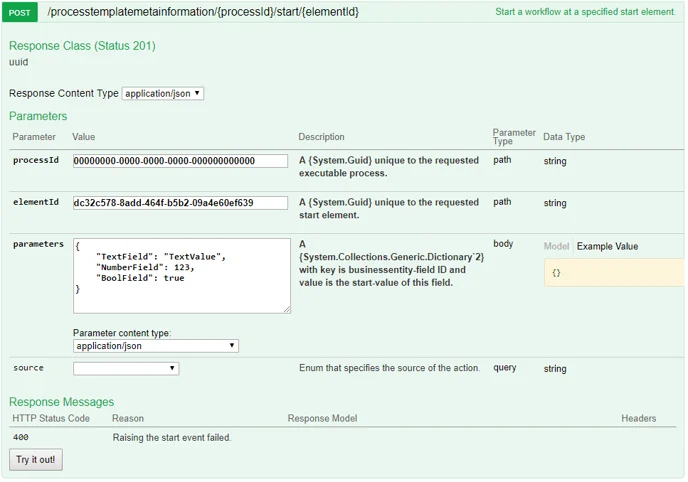Viewport: 688px width, 482px height.
Task: Click the uuid response class text
Action: (x=19, y=62)
